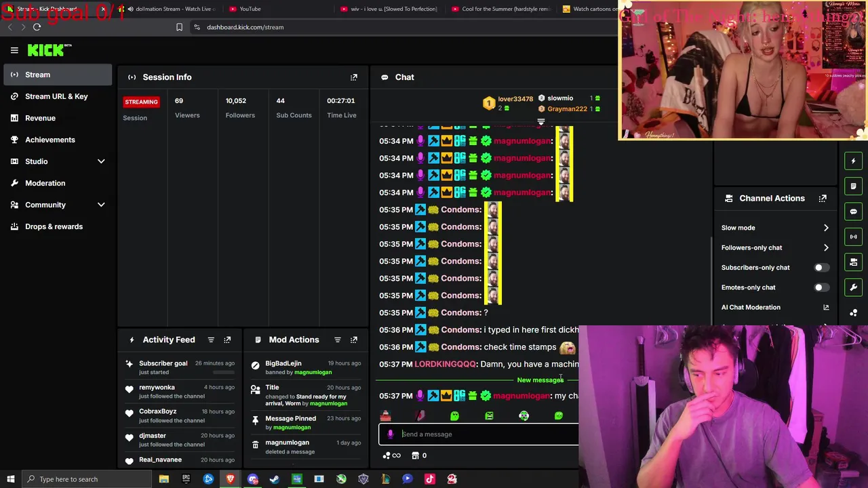Viewport: 868px width, 488px height.
Task: Open Steam from the taskbar
Action: (x=275, y=479)
